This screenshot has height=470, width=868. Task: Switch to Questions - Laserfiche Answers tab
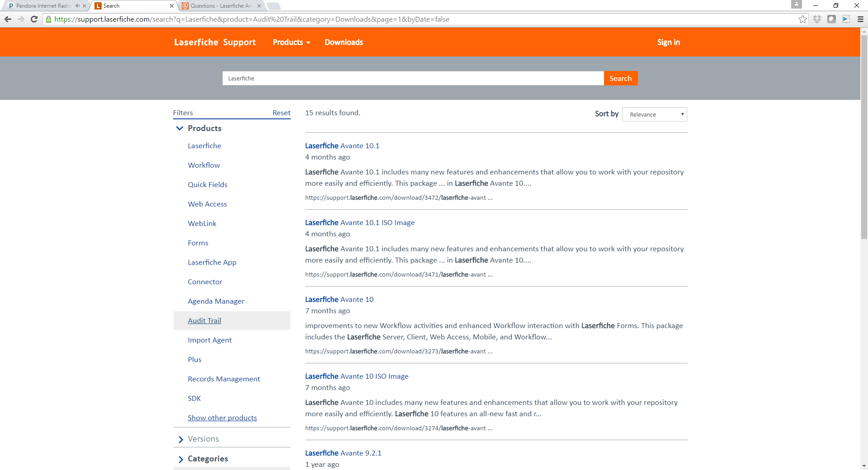pyautogui.click(x=221, y=6)
